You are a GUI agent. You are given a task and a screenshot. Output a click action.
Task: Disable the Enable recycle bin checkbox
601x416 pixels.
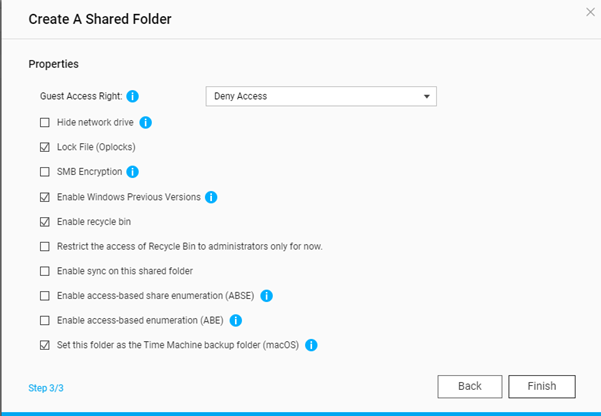44,221
